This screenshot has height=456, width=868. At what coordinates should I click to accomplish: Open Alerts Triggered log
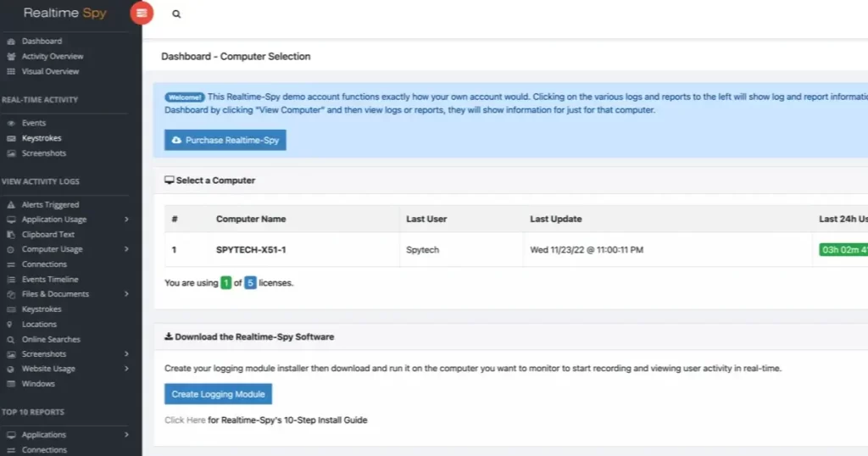tap(50, 205)
